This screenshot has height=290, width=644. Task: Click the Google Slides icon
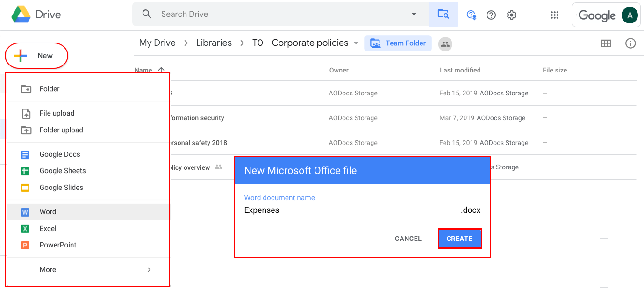[x=25, y=188]
